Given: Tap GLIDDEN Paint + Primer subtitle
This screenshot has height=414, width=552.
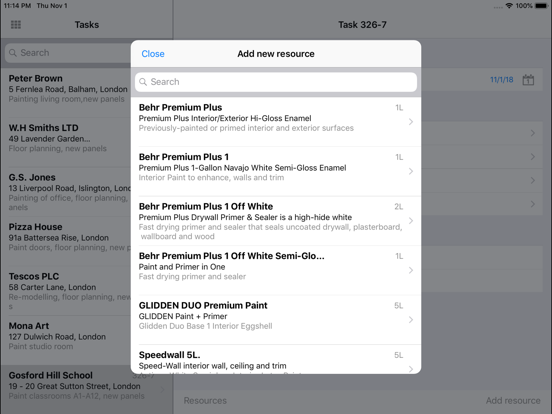Looking at the screenshot, I should pos(183,316).
